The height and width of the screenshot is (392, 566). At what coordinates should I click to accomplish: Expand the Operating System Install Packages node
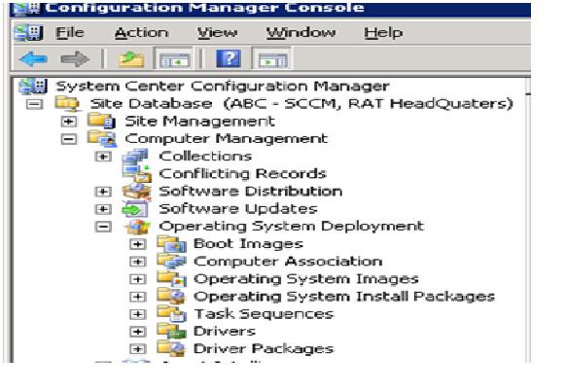[x=137, y=297]
